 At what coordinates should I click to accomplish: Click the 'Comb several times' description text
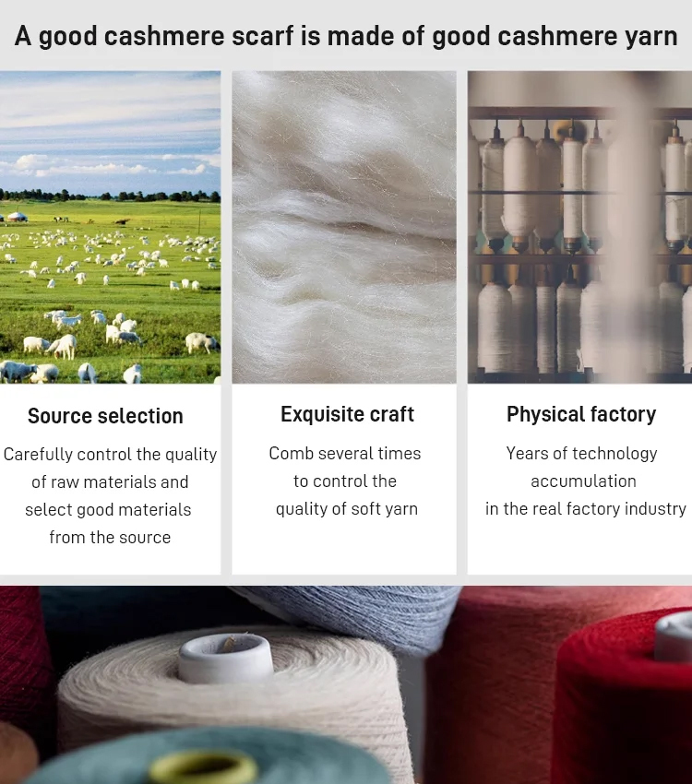click(x=345, y=481)
